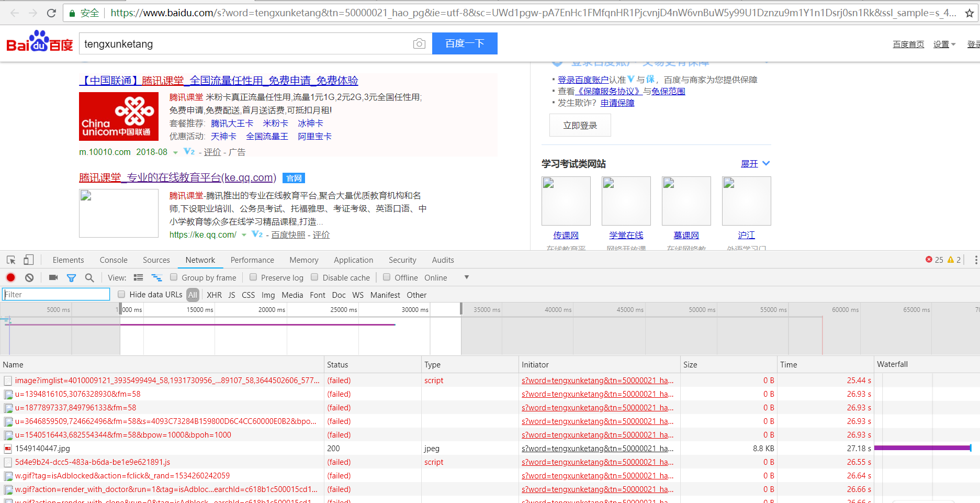
Task: Filter requests by Img
Action: 268,295
